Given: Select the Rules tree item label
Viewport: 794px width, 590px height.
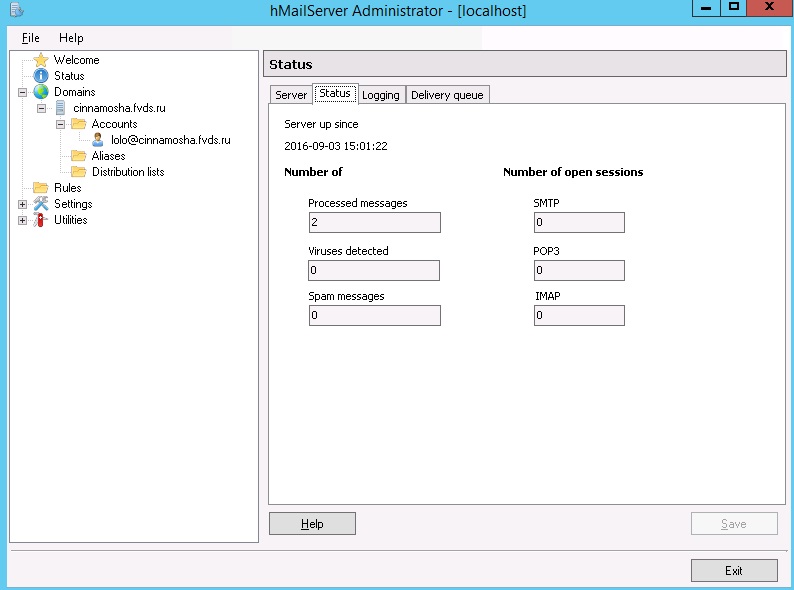Looking at the screenshot, I should click(x=67, y=188).
